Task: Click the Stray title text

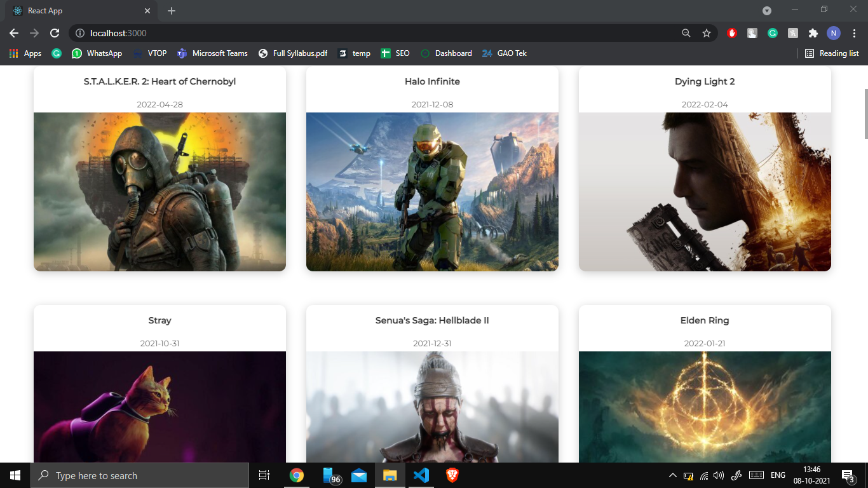Action: 159,320
